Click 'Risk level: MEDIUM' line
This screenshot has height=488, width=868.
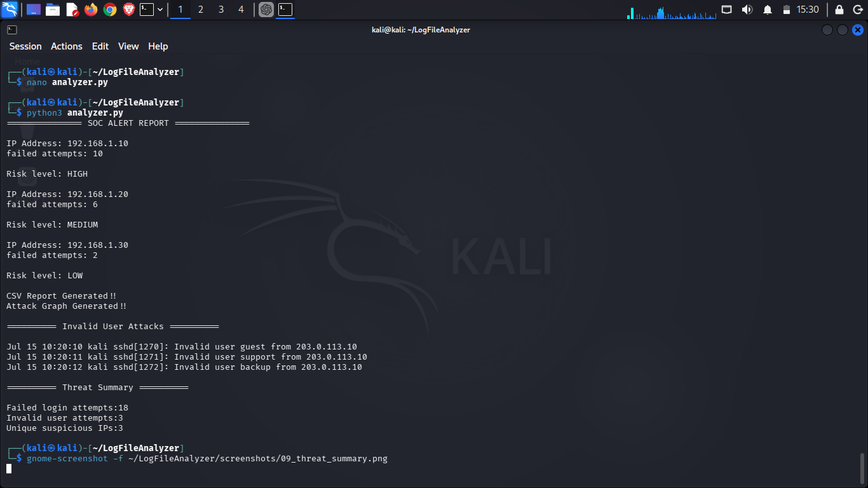52,225
